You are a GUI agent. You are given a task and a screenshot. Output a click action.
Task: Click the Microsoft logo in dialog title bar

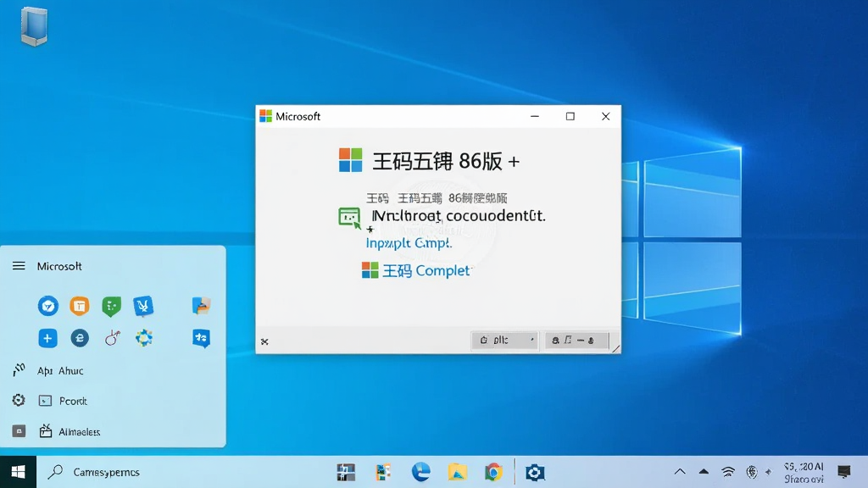265,116
